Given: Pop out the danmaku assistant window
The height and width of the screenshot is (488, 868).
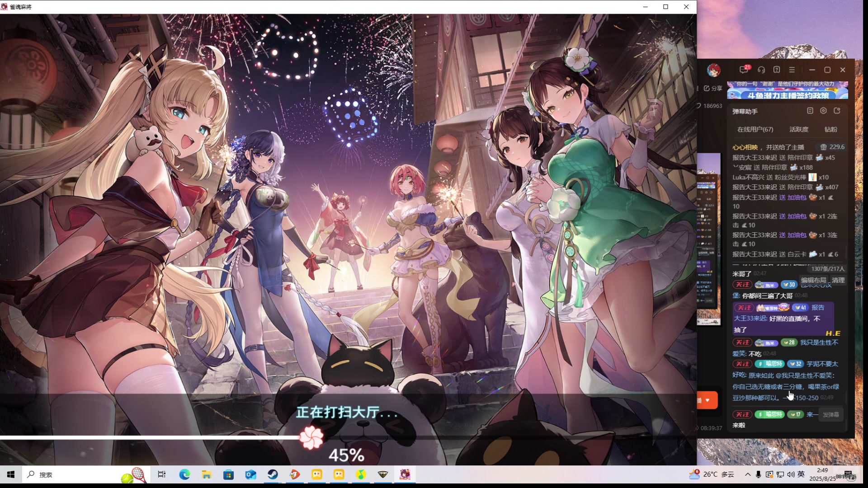Looking at the screenshot, I should coord(837,111).
